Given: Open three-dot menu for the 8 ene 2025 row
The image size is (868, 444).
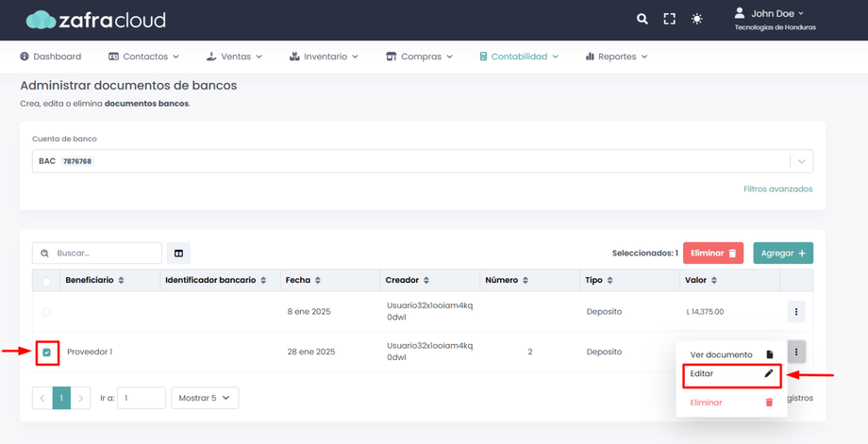Looking at the screenshot, I should [795, 312].
